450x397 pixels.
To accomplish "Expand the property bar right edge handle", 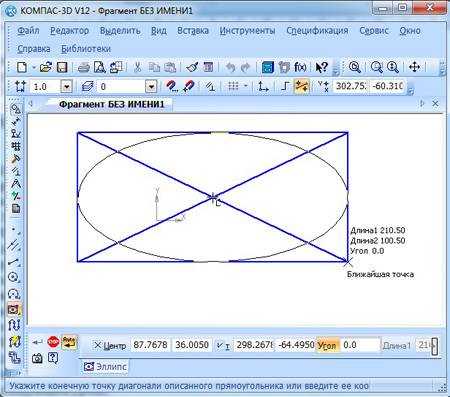I will point(434,346).
